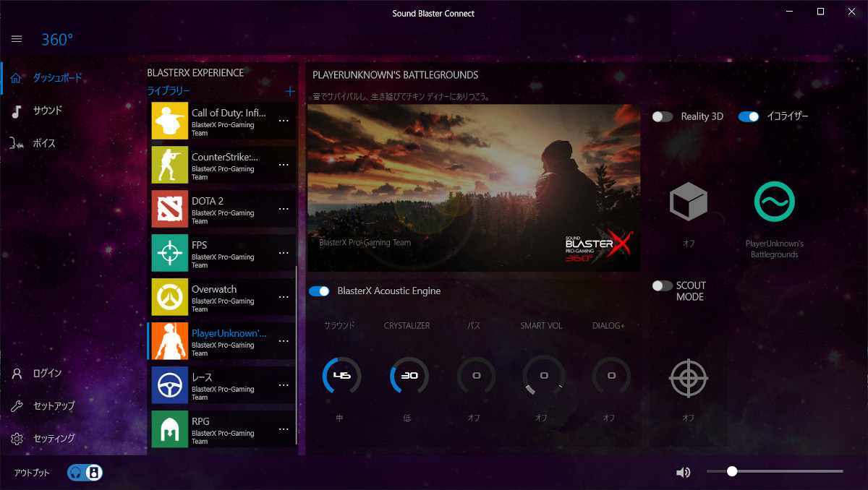Click the レース profile name text
Screen dimensions: 868x490
point(202,377)
